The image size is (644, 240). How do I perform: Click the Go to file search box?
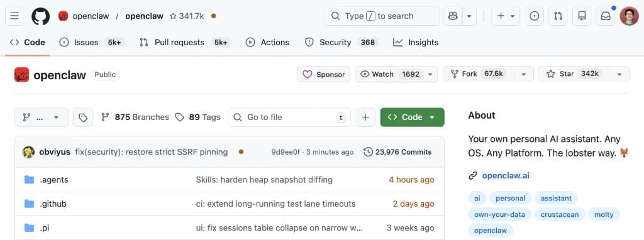pos(289,117)
